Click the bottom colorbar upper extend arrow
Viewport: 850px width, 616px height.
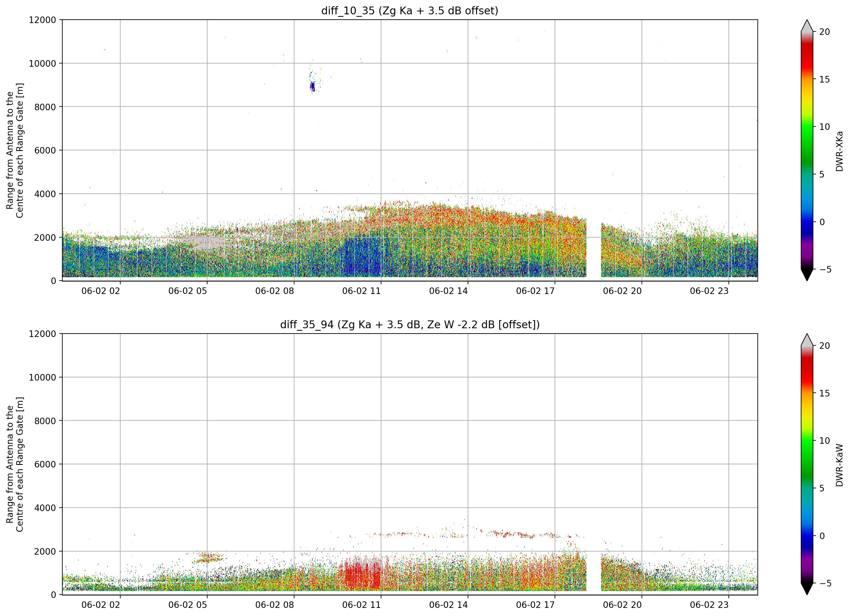tap(807, 339)
